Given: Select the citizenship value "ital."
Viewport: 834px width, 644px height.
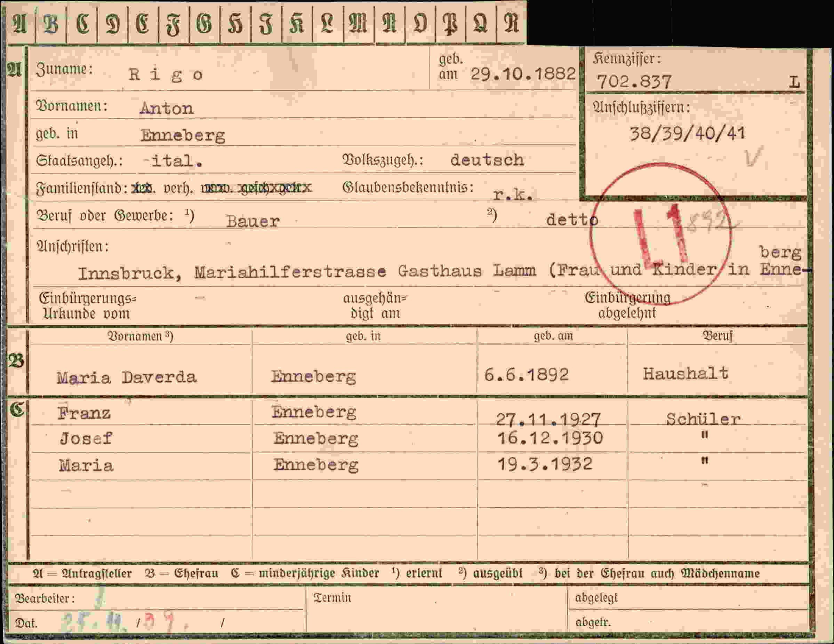Looking at the screenshot, I should click(x=177, y=161).
